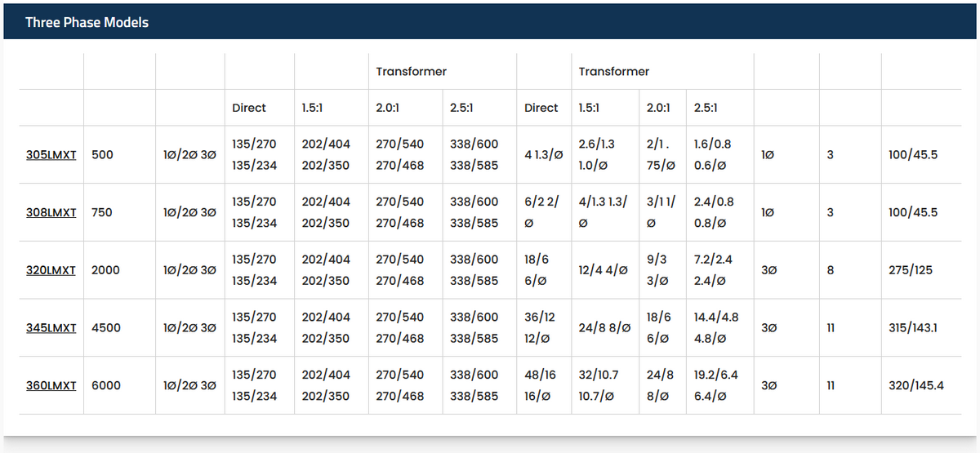
Task: Go to the 345LMXT model page
Action: tap(51, 328)
